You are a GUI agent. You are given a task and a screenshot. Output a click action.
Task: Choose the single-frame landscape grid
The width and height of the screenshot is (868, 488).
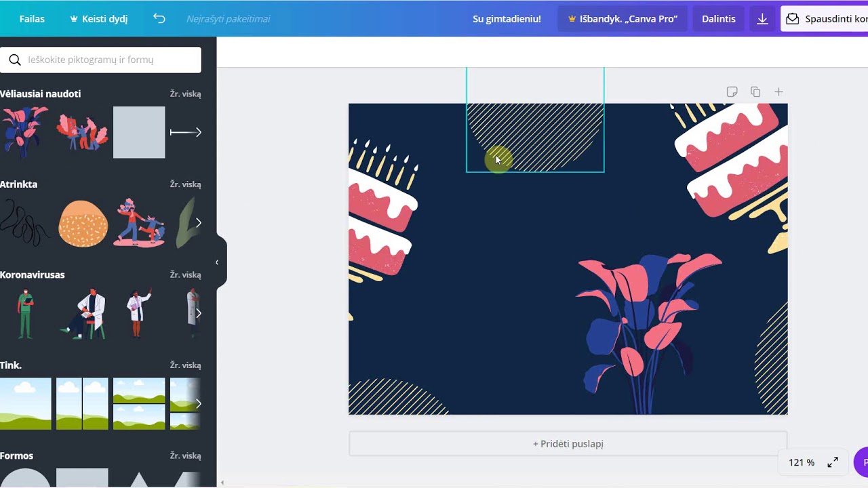25,404
